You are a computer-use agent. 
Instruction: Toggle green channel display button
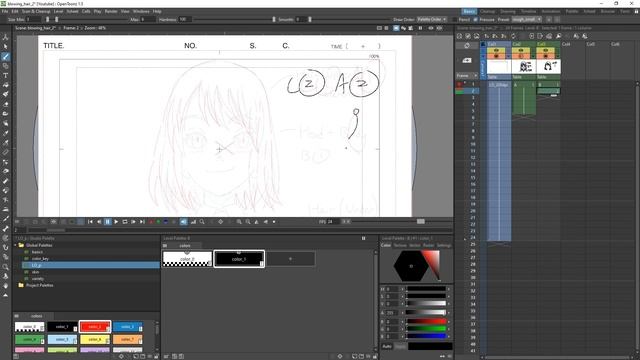(x=158, y=222)
